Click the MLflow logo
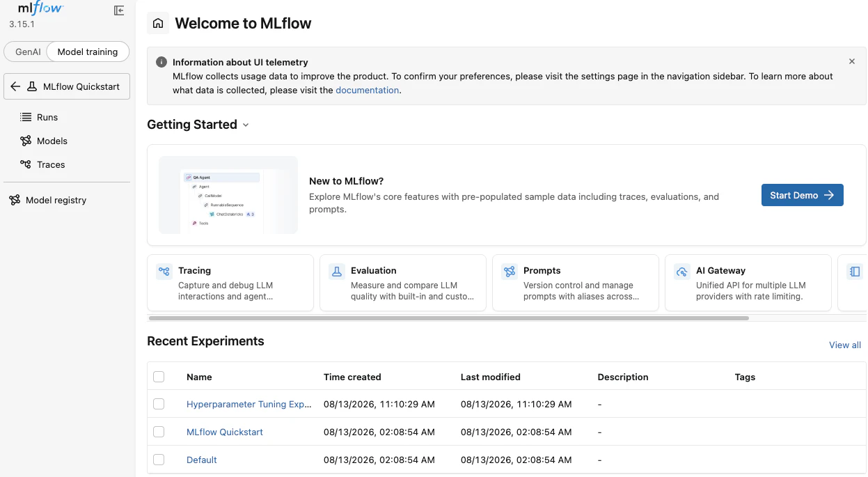Screen dimensions: 868x477 [40, 9]
